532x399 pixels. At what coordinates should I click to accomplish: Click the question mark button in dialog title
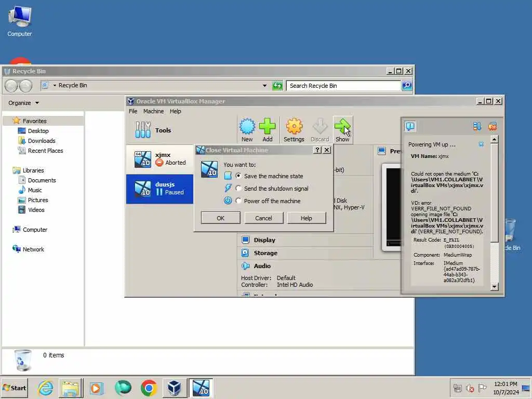317,150
